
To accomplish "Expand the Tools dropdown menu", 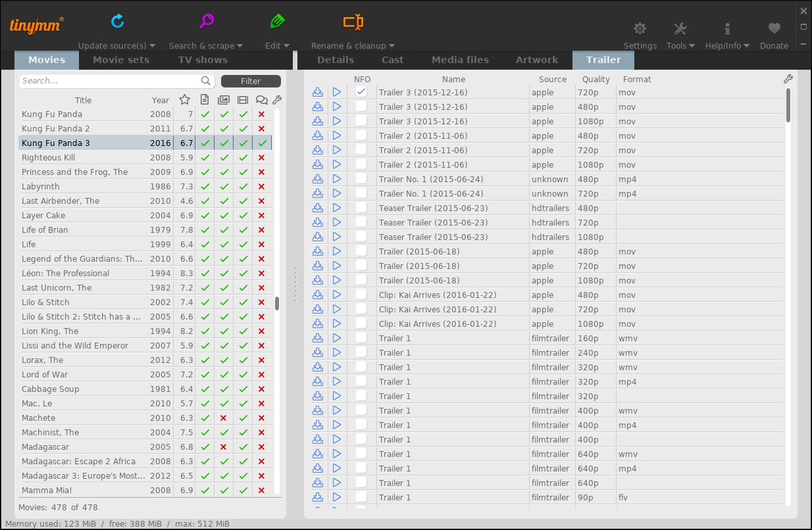I will [680, 46].
